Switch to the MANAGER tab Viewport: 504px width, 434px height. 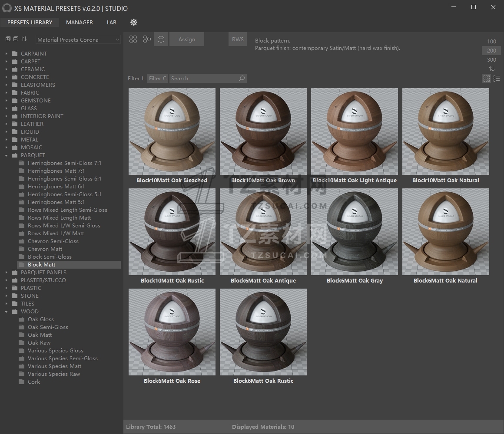(x=80, y=22)
